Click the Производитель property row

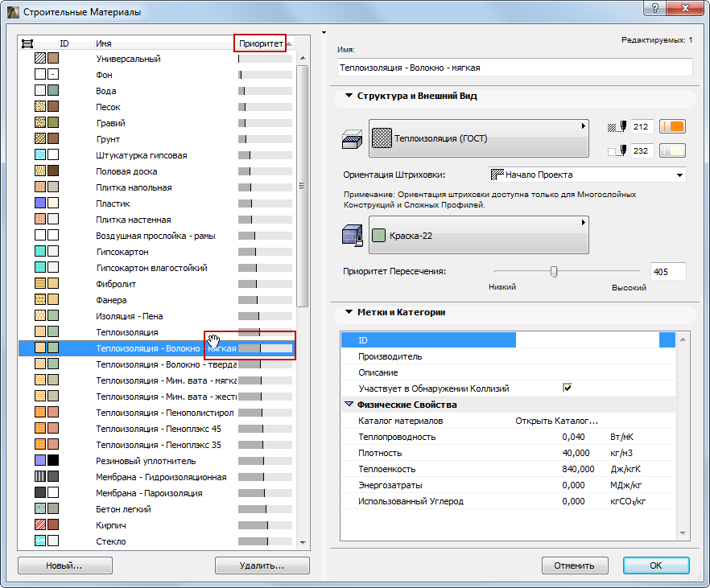[x=508, y=356]
